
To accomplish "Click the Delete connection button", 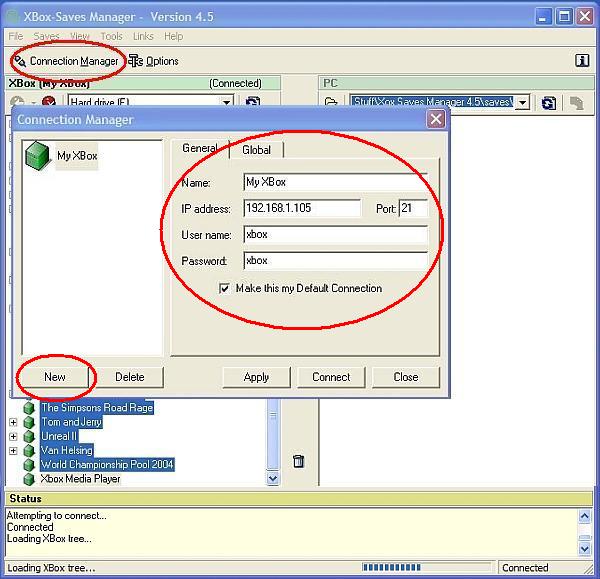I will [x=130, y=377].
